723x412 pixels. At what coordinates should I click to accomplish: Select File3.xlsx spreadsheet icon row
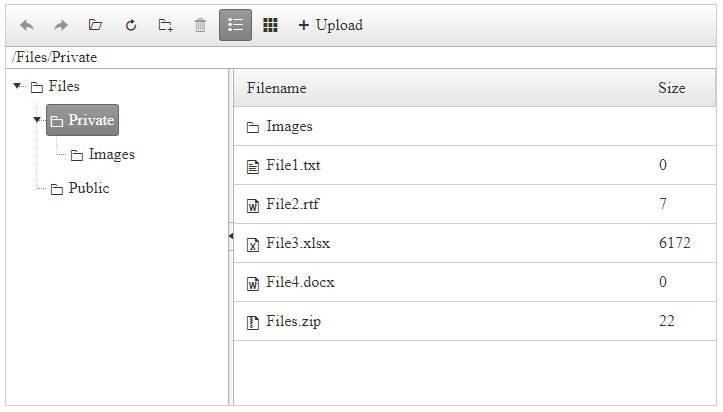[x=253, y=243]
